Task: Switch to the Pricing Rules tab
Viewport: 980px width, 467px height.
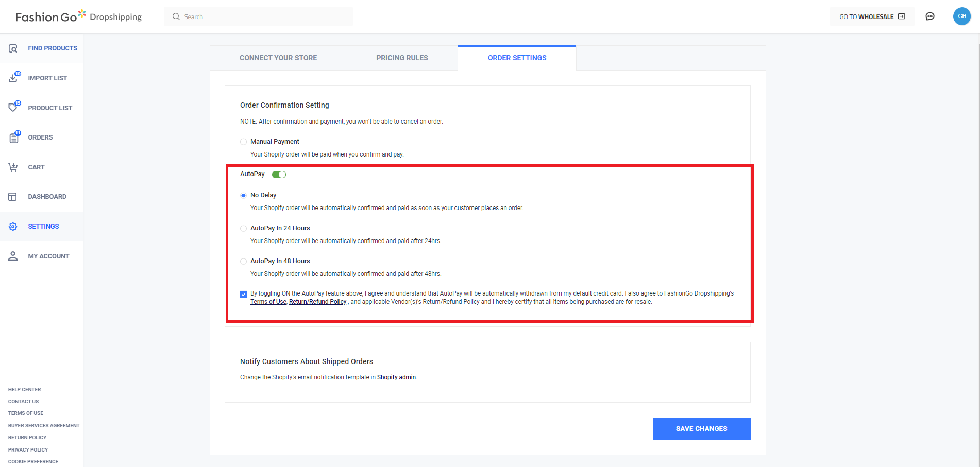Action: [402, 58]
